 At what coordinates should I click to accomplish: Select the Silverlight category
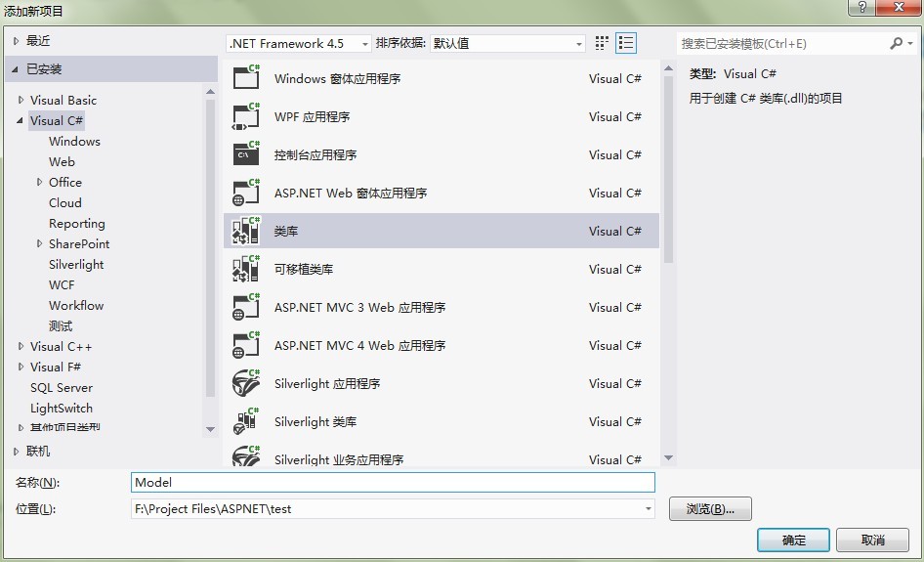click(x=76, y=265)
